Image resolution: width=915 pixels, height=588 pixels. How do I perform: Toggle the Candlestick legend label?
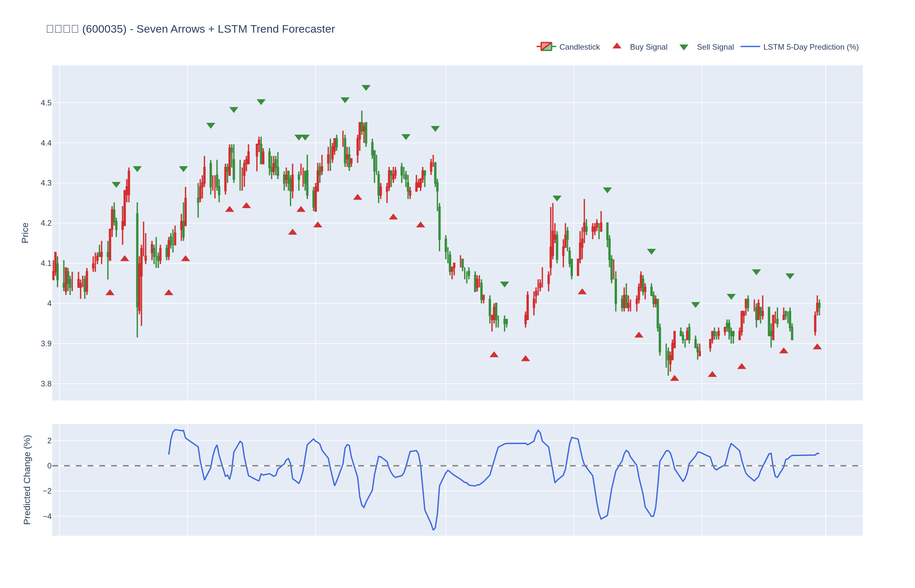tap(579, 47)
